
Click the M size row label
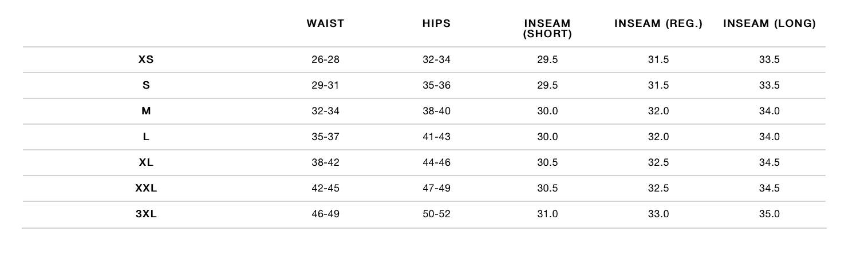pos(146,111)
